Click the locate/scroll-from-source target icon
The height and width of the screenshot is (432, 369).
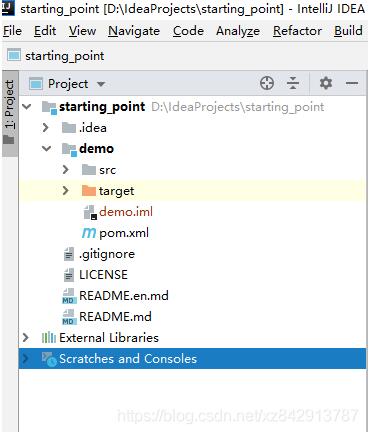[267, 83]
